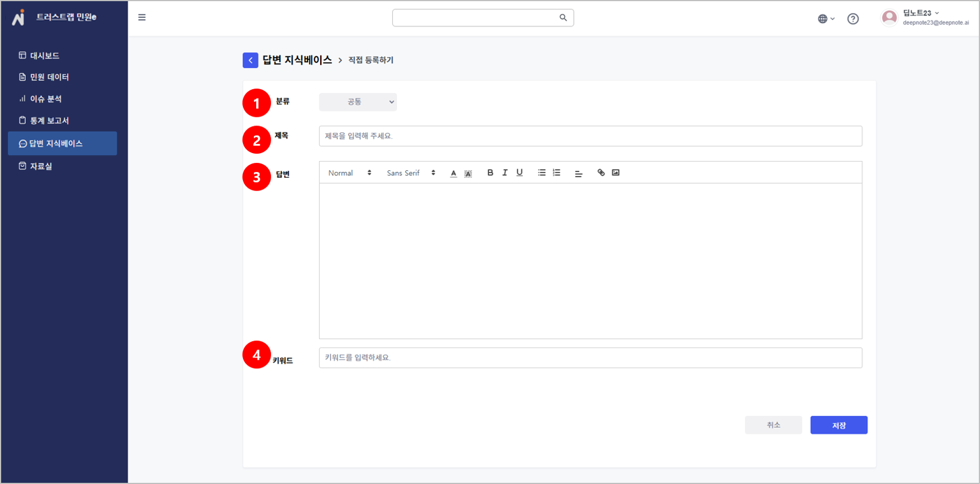Screen dimensions: 980x484
Task: Click the 저장 save button
Action: (x=838, y=425)
